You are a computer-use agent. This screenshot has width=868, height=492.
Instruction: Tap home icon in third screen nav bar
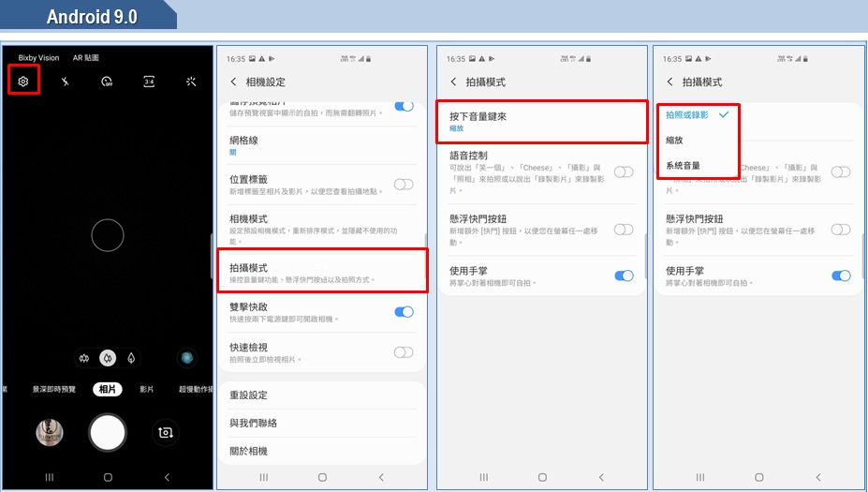click(542, 477)
